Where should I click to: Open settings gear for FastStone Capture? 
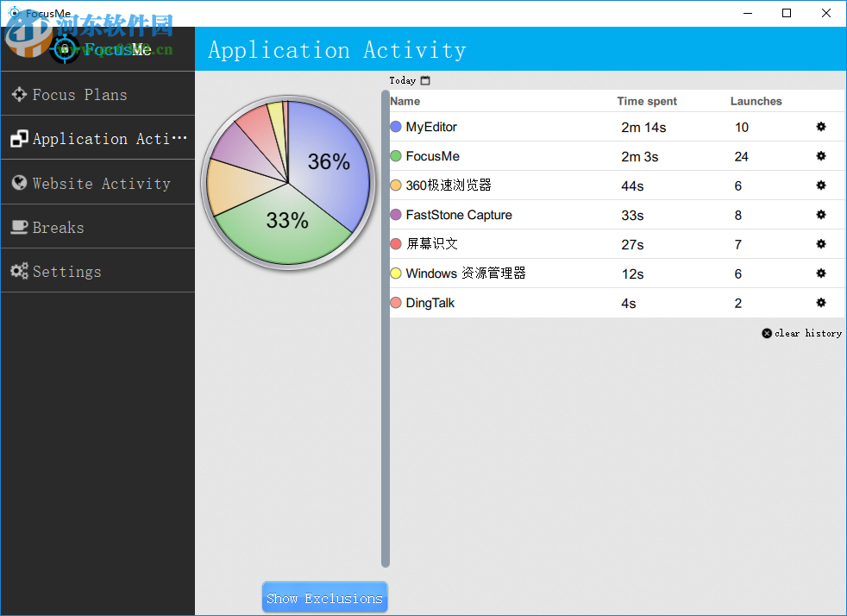pos(820,215)
